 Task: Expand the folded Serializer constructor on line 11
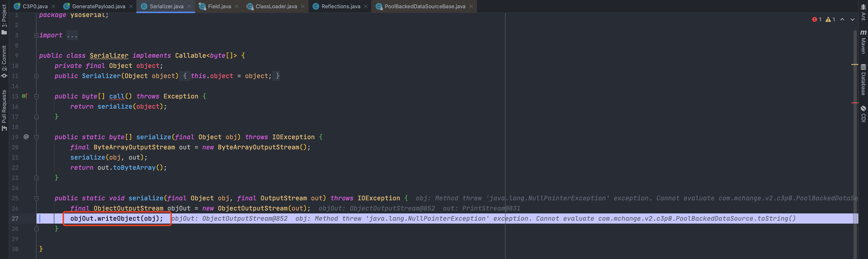click(36, 76)
